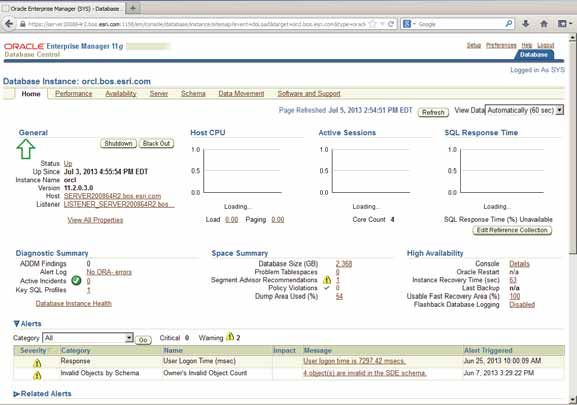Click the lock icon in address bar
This screenshot has height=405, width=577.
[22, 24]
